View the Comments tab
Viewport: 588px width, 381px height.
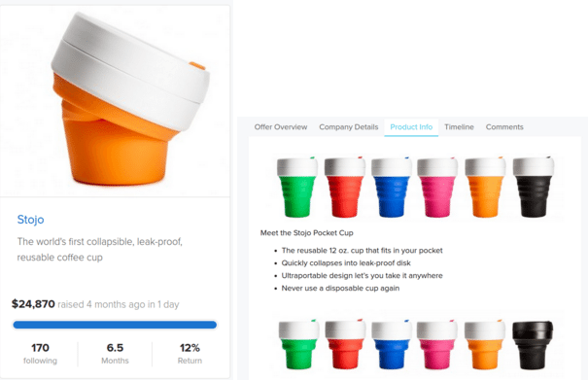click(504, 127)
